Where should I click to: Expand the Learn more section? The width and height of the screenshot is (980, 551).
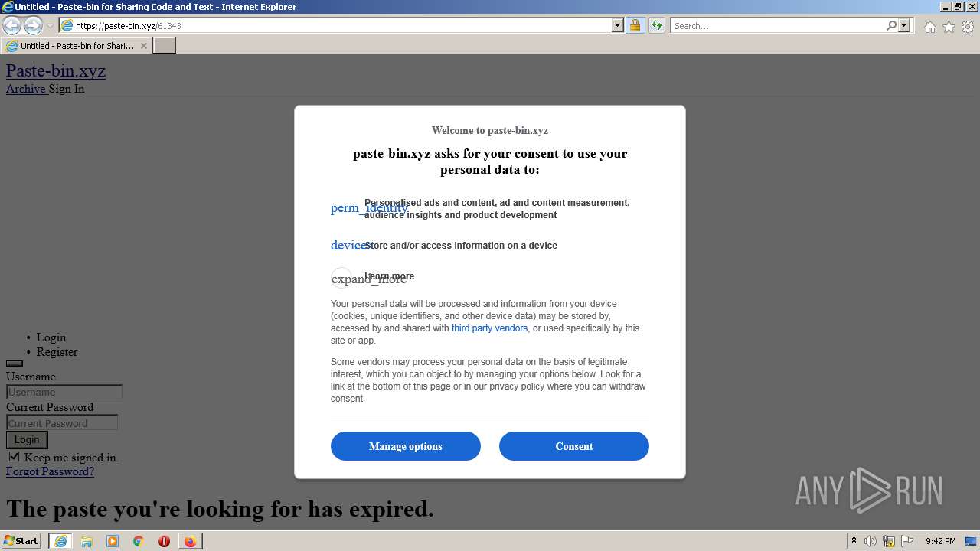pyautogui.click(x=390, y=276)
